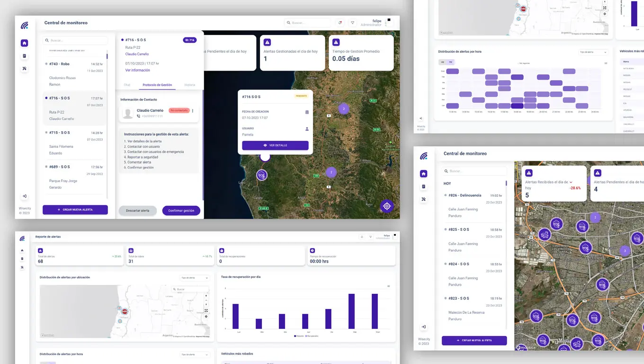The width and height of the screenshot is (644, 364).
Task: Switch the hourly heatmap to AM
Action: (x=443, y=62)
